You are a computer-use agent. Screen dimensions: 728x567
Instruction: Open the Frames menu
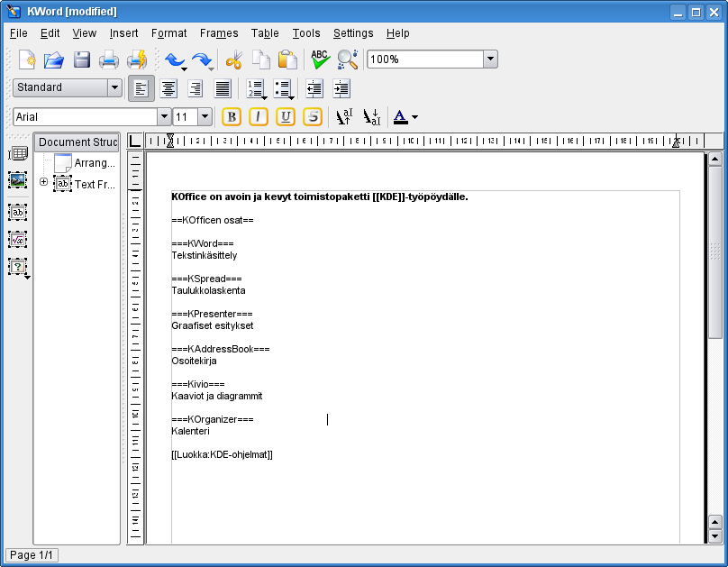click(219, 33)
